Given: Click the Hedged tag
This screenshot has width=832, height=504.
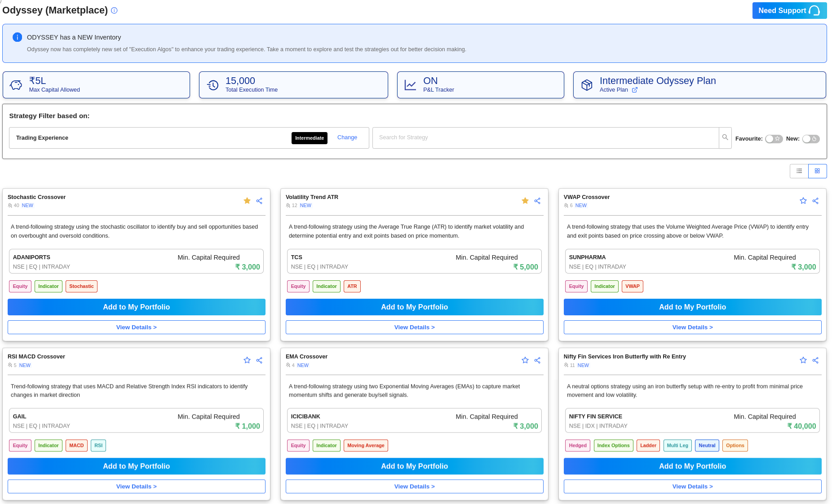Looking at the screenshot, I should [578, 446].
